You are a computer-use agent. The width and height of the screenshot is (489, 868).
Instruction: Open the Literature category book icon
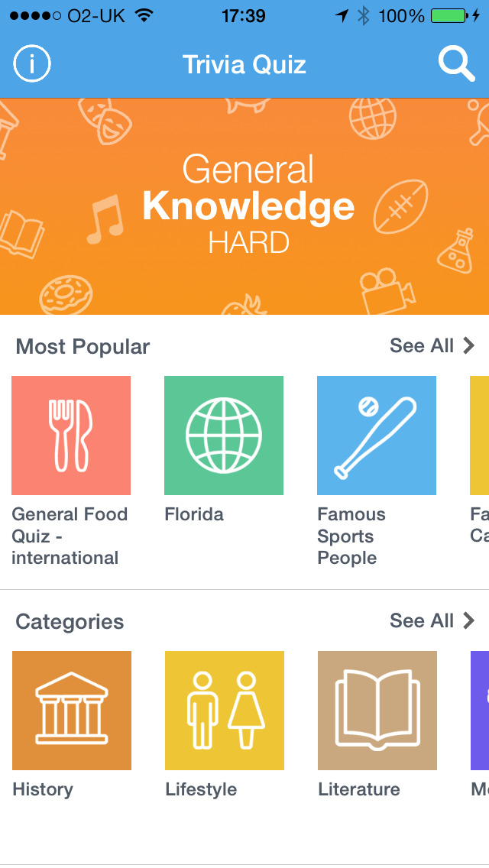pos(377,711)
